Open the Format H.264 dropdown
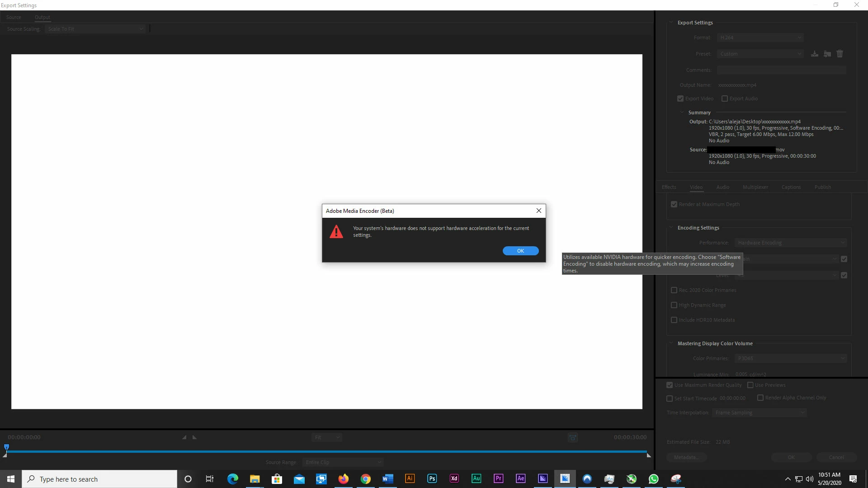Image resolution: width=868 pixels, height=488 pixels. tap(760, 38)
